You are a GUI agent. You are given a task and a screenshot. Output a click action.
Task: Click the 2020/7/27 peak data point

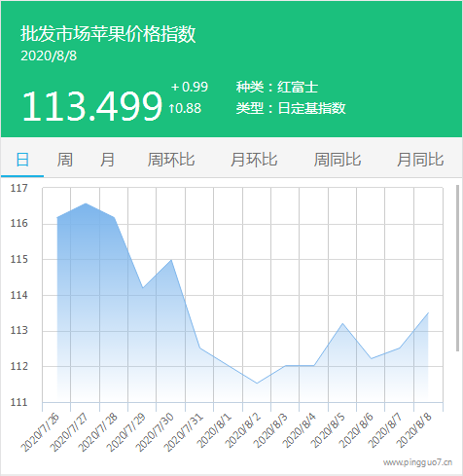pyautogui.click(x=86, y=203)
